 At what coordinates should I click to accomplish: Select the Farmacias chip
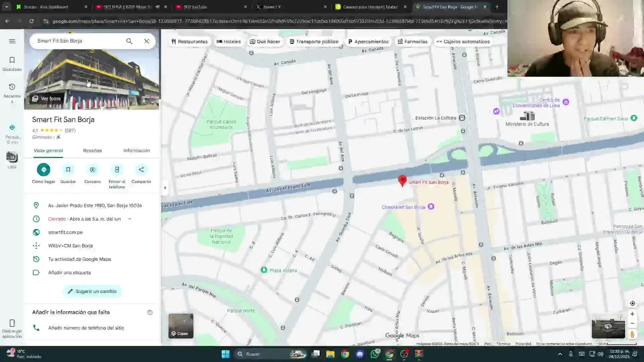coord(412,42)
